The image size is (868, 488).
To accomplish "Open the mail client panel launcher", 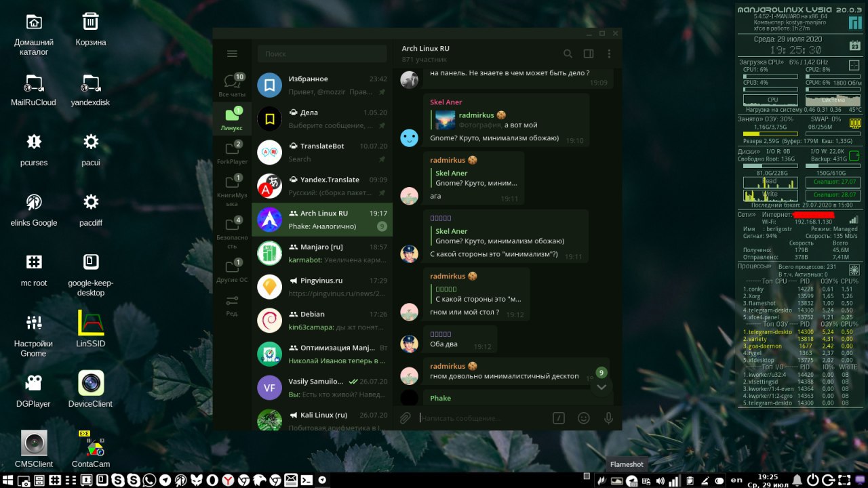I will [x=290, y=480].
